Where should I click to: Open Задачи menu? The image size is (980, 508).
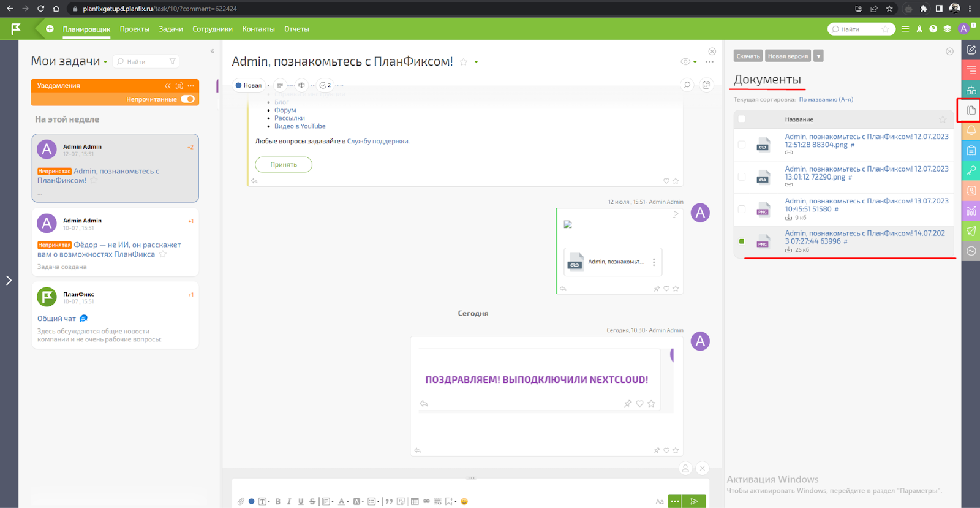pos(171,29)
